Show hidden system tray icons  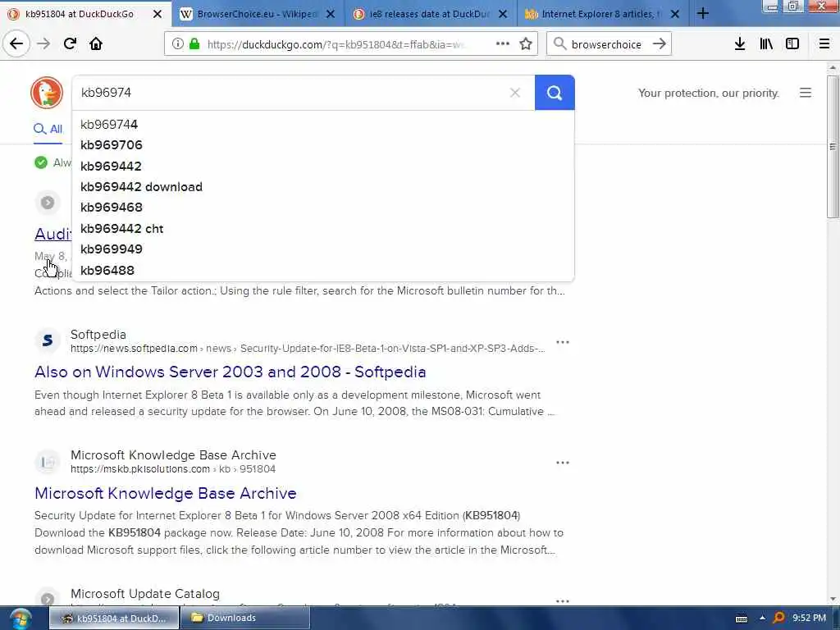762,619
